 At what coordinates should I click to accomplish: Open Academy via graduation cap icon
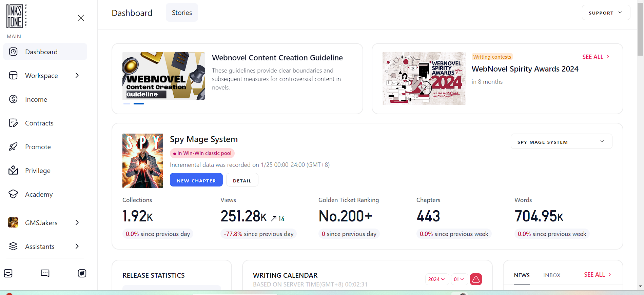[13, 194]
